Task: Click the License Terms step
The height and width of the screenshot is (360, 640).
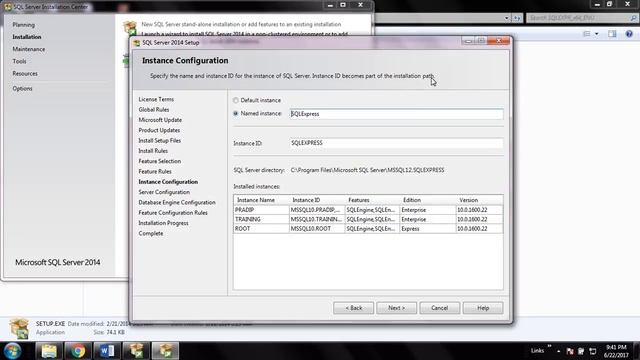Action: tap(156, 99)
